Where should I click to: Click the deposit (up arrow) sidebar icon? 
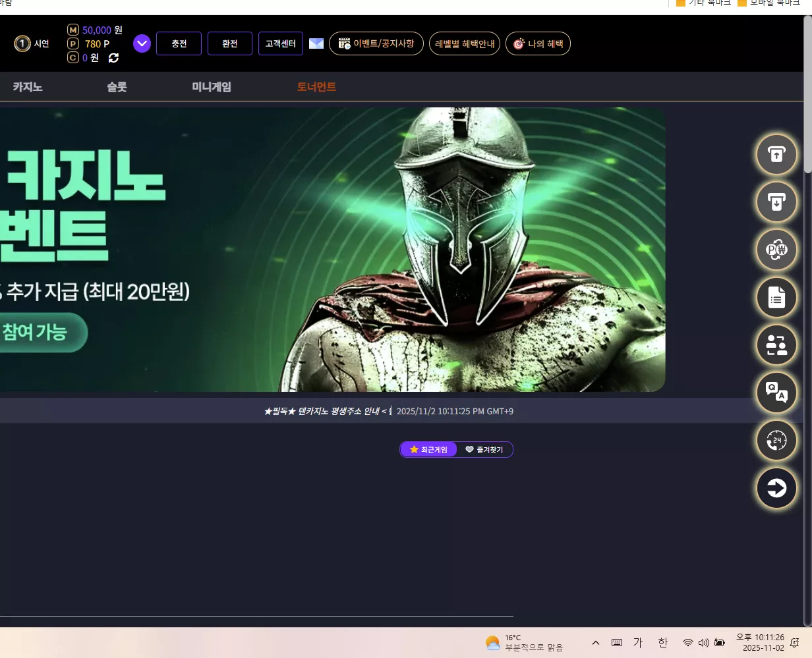click(776, 155)
